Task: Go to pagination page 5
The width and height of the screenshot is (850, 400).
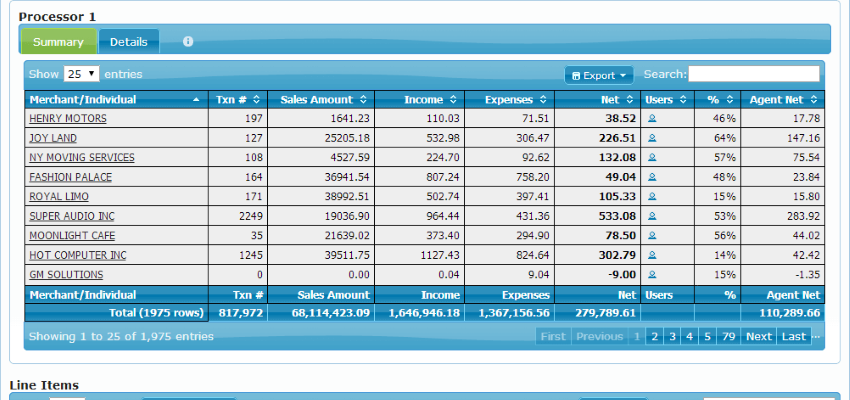Action: [707, 336]
